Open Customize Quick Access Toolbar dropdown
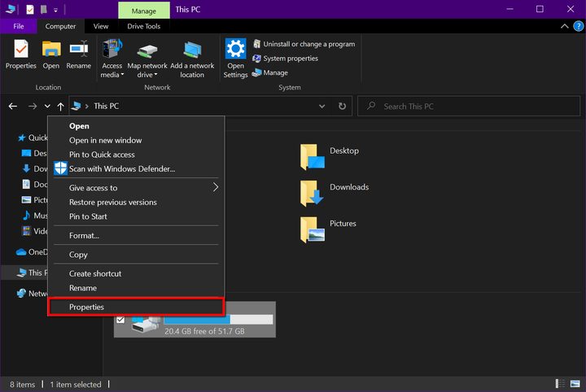 (x=55, y=10)
